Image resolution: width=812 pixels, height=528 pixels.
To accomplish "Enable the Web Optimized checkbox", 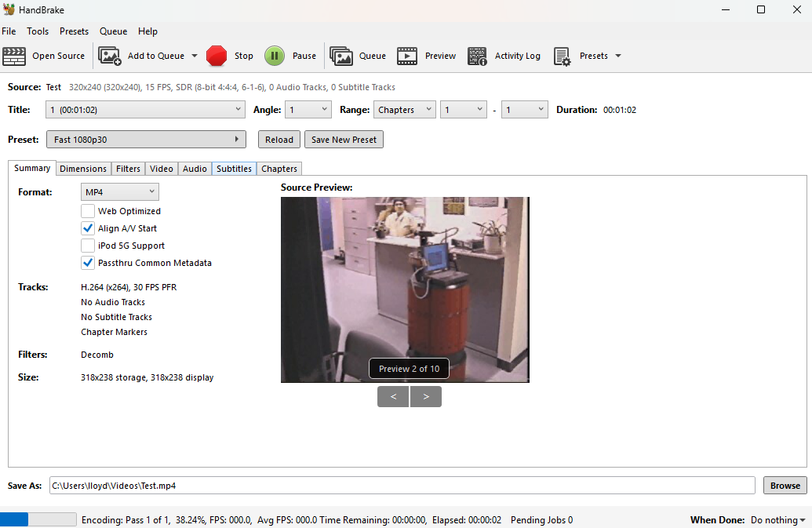I will point(88,211).
